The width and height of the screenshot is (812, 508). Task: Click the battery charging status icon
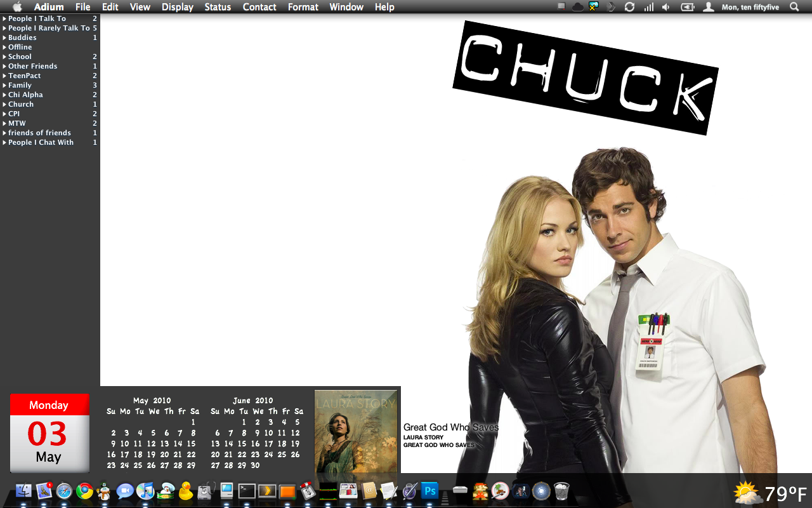click(x=688, y=7)
